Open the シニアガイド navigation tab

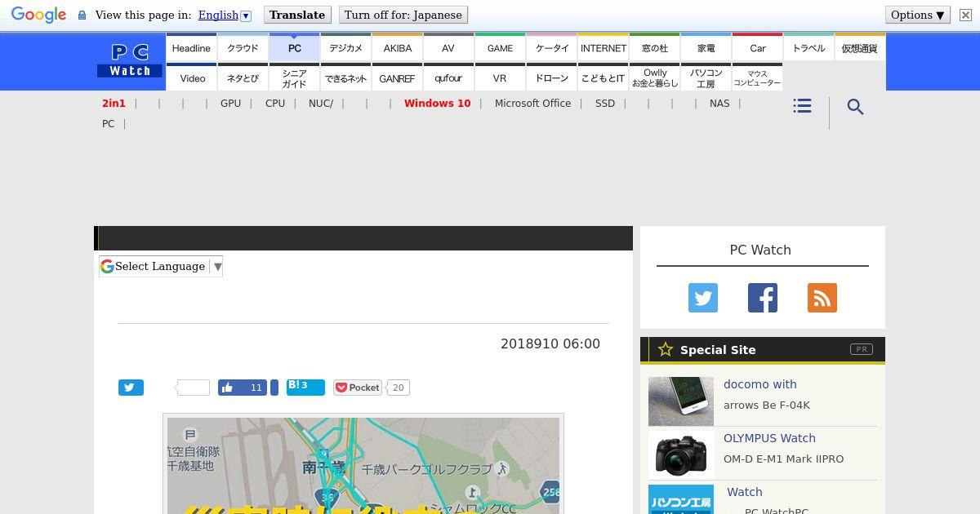tap(294, 78)
